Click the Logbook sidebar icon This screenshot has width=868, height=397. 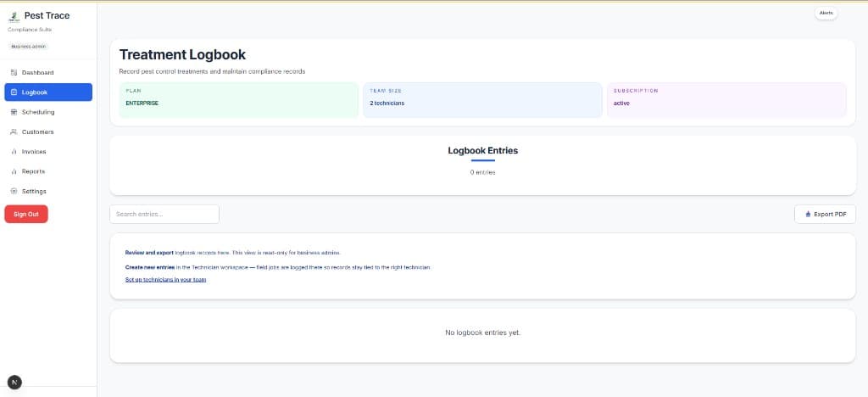14,92
